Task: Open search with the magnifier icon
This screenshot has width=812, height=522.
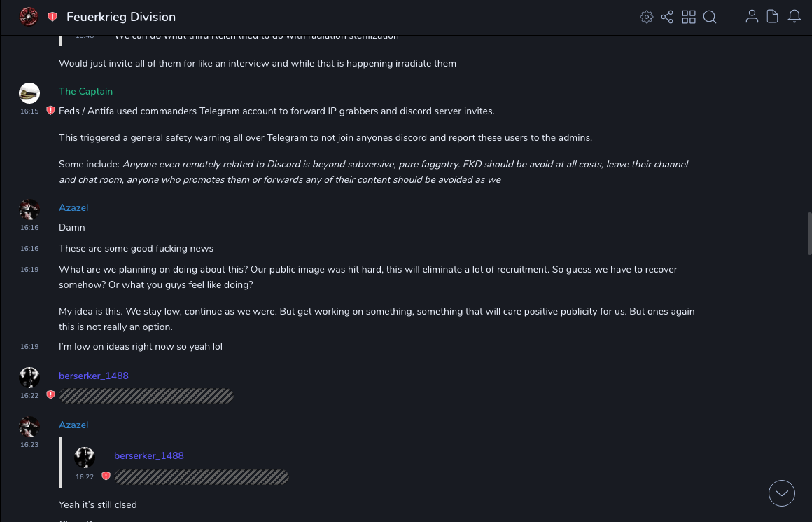Action: coord(710,17)
